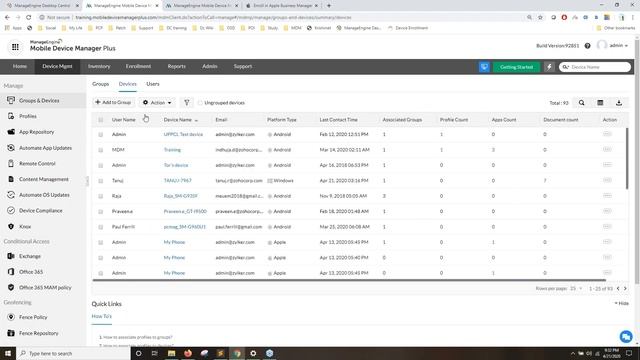The width and height of the screenshot is (640, 360).
Task: Open the apps grid launcher icon
Action: point(15,47)
